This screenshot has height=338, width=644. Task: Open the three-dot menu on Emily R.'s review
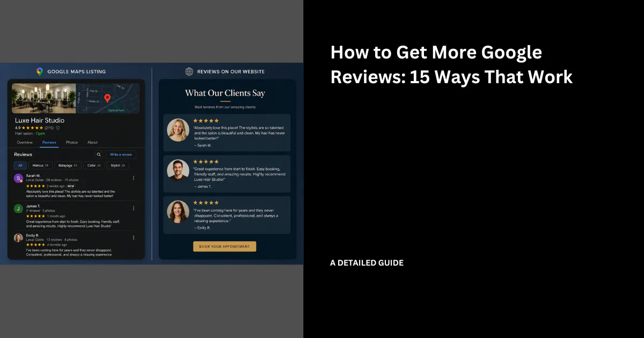[x=134, y=238]
